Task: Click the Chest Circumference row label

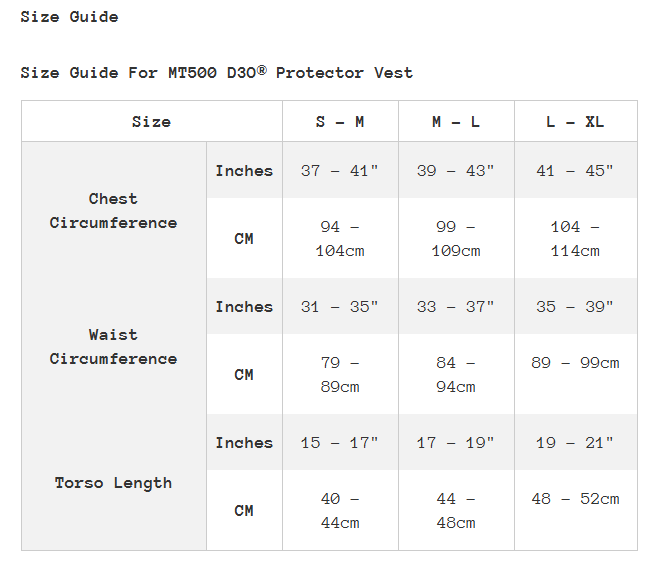Action: click(x=113, y=211)
